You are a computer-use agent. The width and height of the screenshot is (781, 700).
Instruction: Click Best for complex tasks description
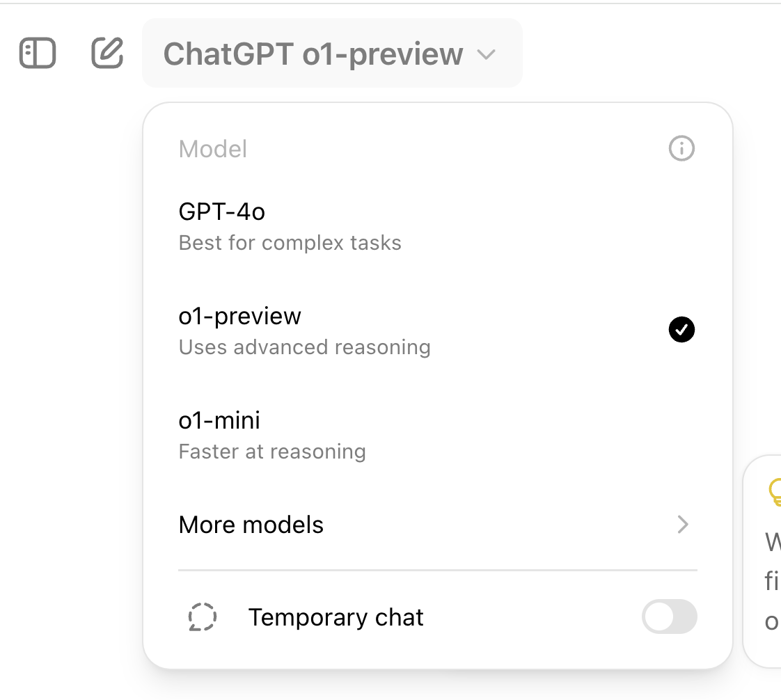(290, 243)
